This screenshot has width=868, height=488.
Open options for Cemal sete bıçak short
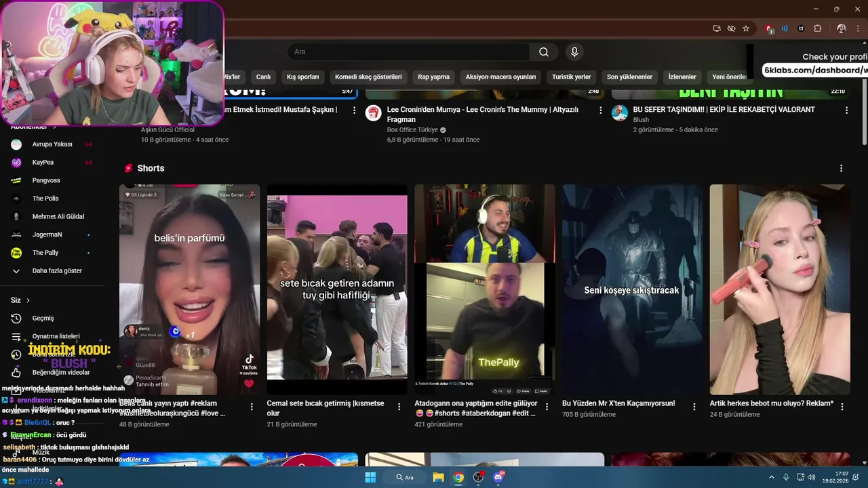point(399,407)
